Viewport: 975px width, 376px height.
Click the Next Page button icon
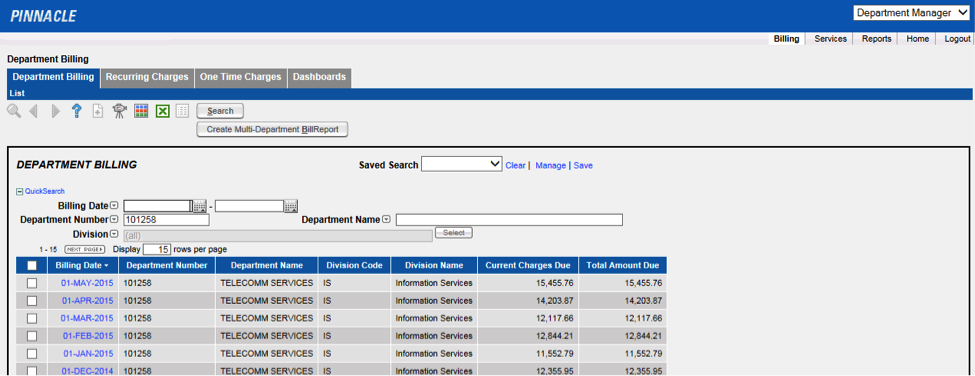[x=85, y=249]
